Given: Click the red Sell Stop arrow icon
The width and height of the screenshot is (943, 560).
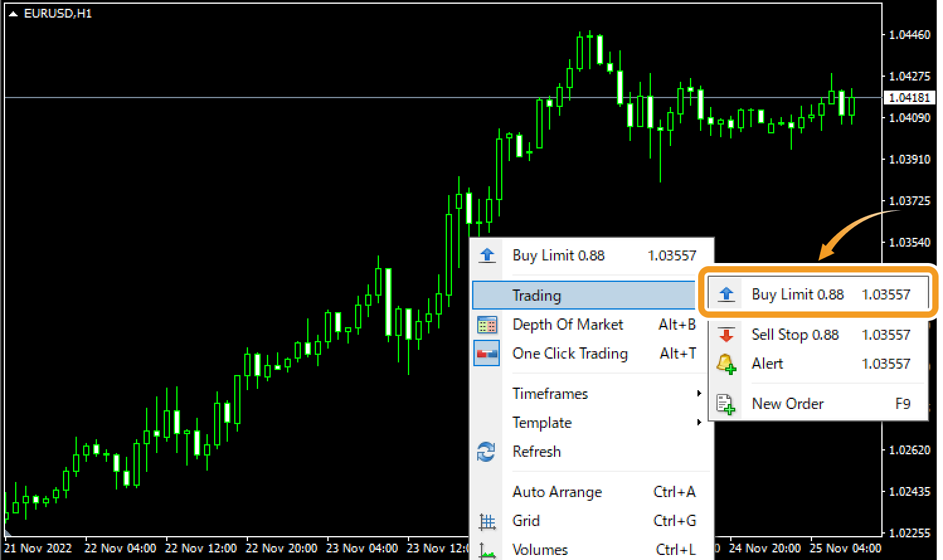Looking at the screenshot, I should point(727,334).
